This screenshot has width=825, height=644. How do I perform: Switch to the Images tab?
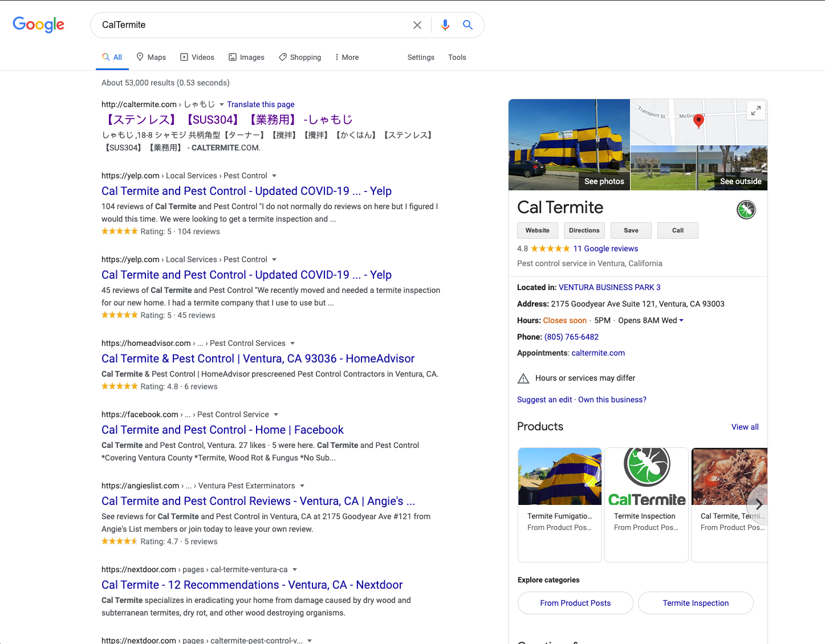(246, 57)
